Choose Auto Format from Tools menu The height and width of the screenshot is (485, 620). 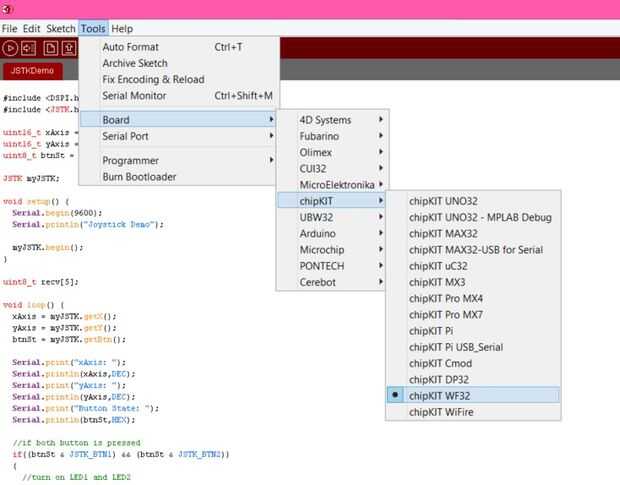click(178, 47)
